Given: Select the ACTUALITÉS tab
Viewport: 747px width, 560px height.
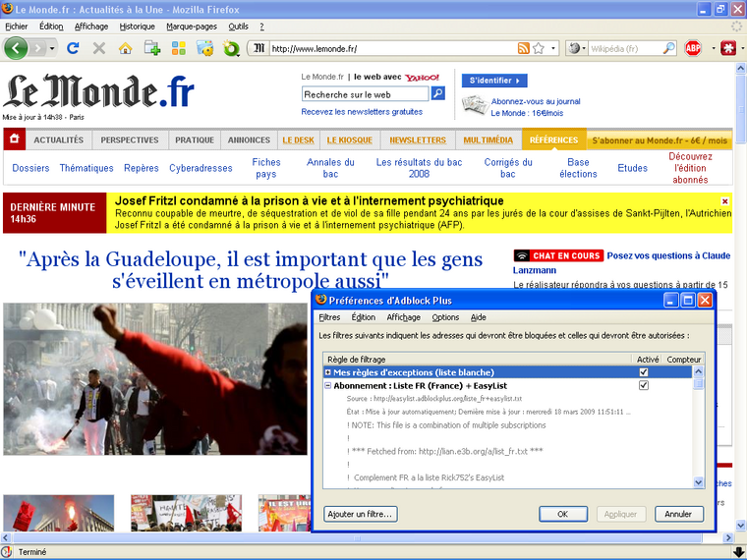Looking at the screenshot, I should coord(59,140).
